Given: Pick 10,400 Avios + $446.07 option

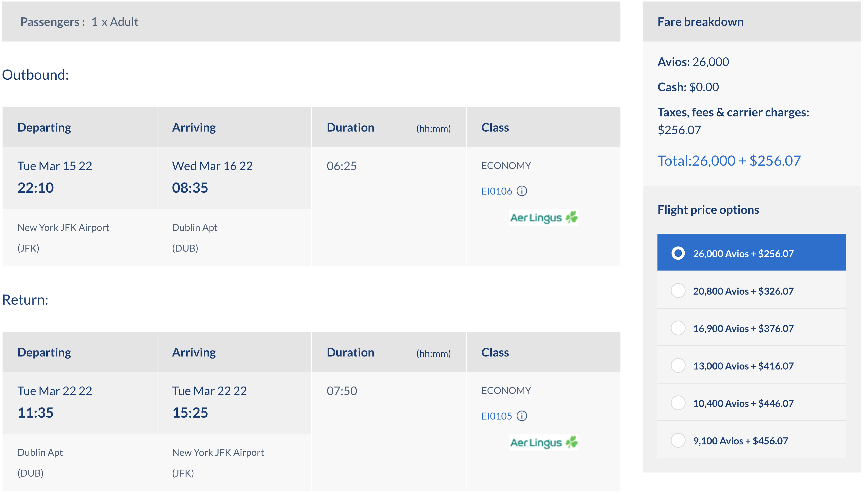Looking at the screenshot, I should click(x=678, y=403).
